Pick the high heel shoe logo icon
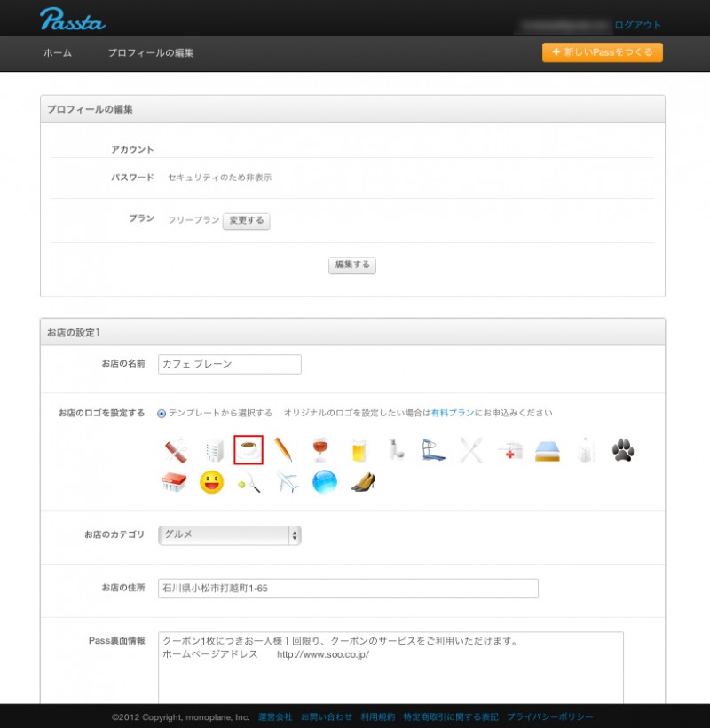This screenshot has height=728, width=710. (362, 482)
